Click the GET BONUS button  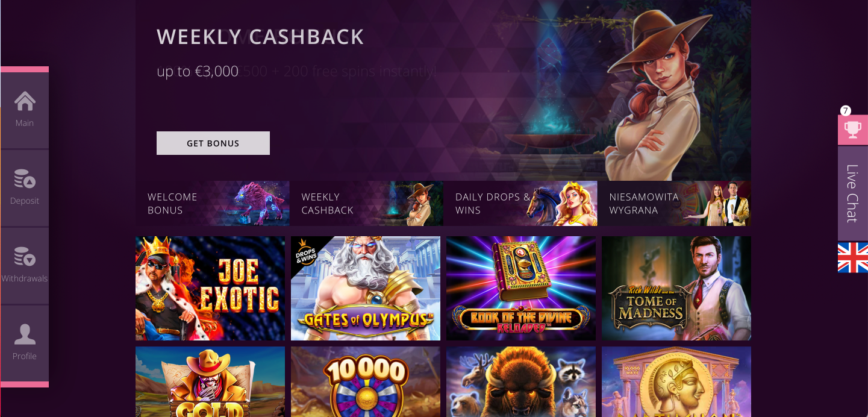coord(213,143)
